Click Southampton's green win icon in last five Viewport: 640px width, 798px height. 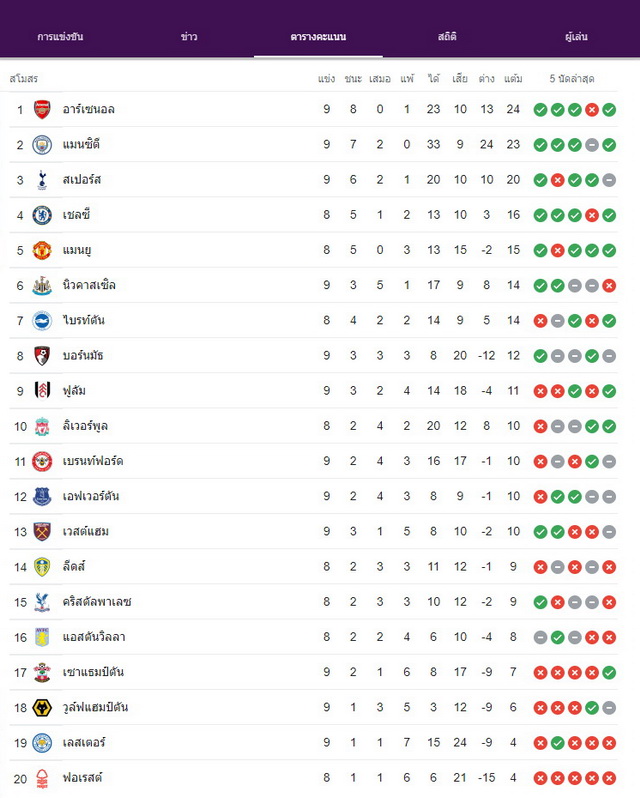coord(609,672)
